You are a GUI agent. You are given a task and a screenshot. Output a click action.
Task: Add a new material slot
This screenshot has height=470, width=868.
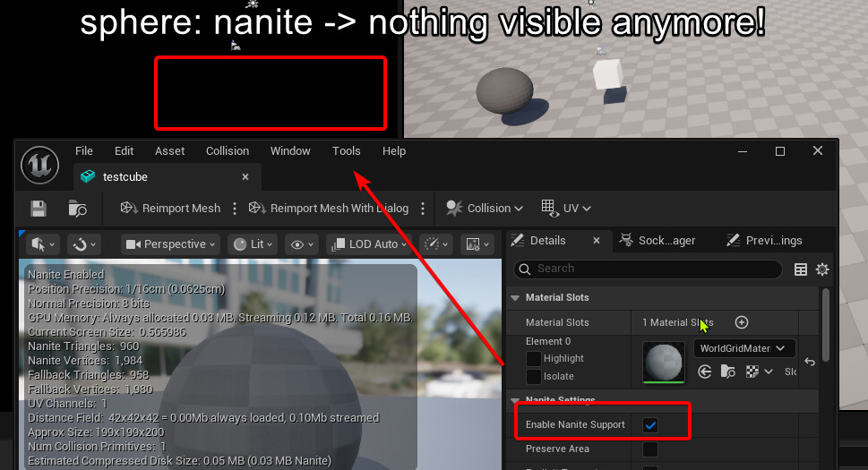741,322
